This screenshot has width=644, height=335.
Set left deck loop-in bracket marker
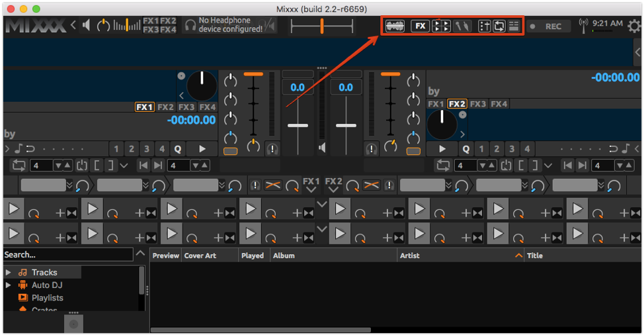[x=96, y=166]
